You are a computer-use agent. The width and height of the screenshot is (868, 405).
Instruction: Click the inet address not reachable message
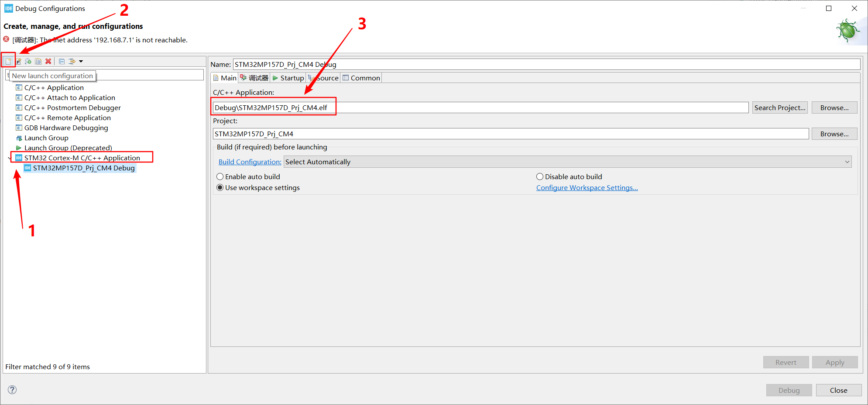click(x=100, y=40)
